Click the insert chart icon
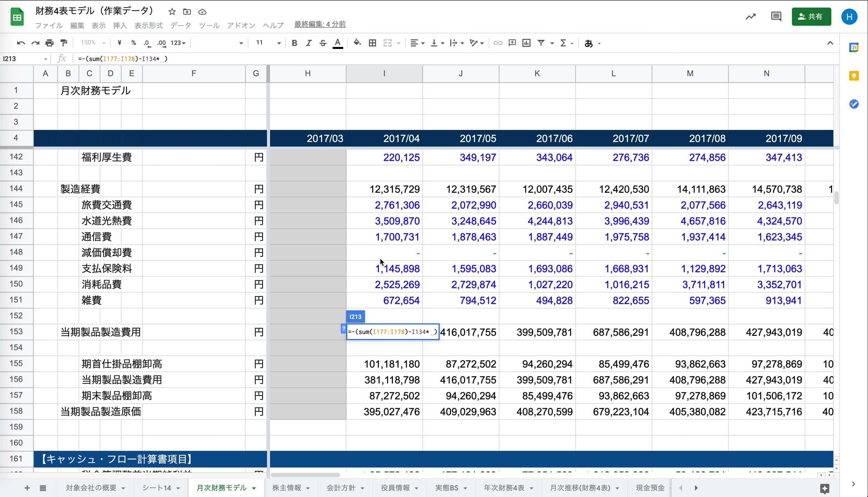The height and width of the screenshot is (497, 868). [526, 43]
